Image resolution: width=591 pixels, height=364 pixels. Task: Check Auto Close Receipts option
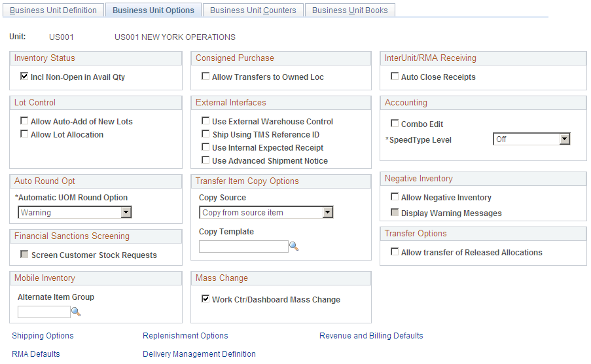(395, 76)
